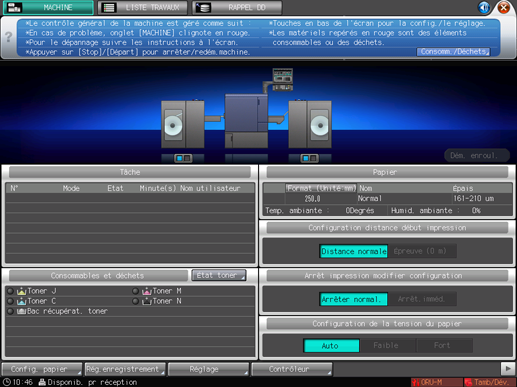517x387 pixels.
Task: Set paper tension to Faible
Action: point(388,346)
